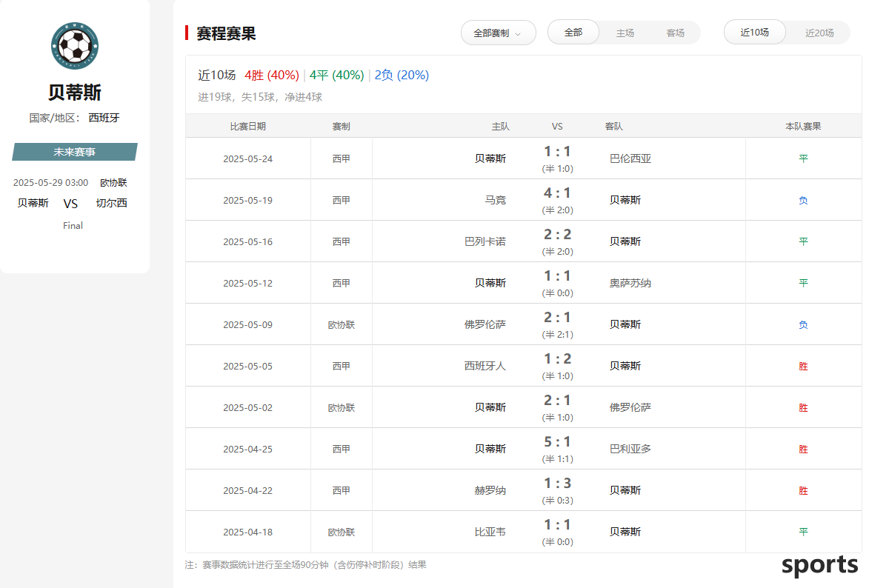This screenshot has height=588, width=869.
Task: Open 巴伦西亚 team link
Action: (630, 158)
